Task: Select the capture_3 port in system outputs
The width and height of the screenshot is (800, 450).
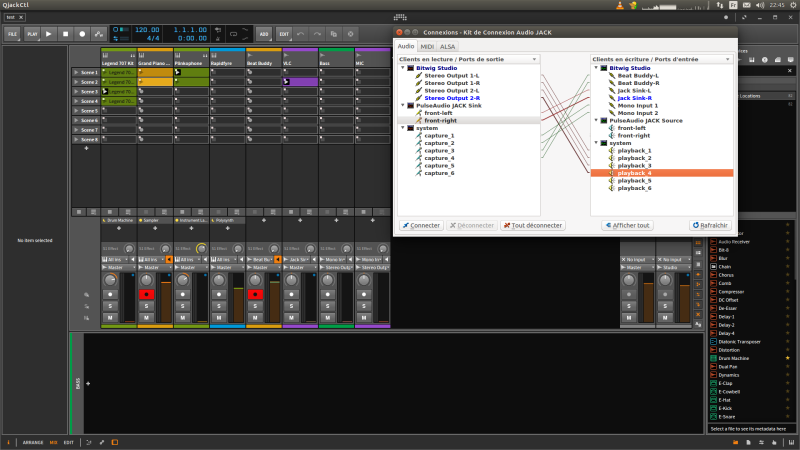Action: tap(438, 150)
